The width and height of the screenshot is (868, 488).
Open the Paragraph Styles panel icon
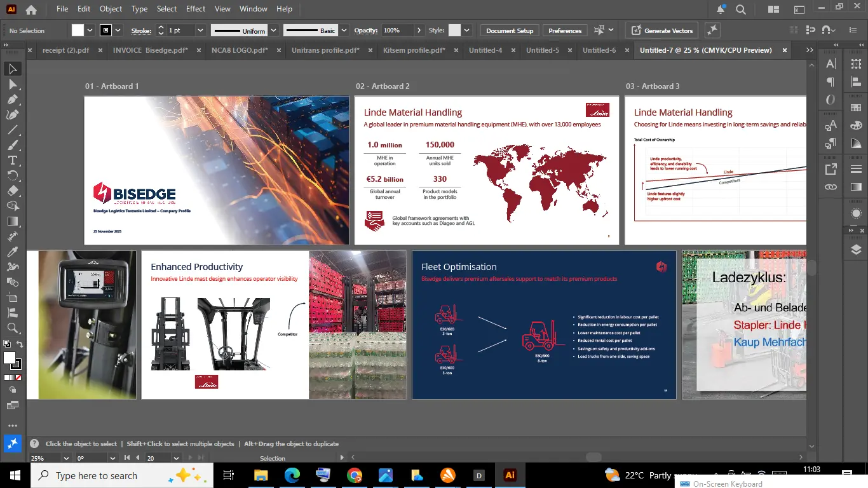831,144
